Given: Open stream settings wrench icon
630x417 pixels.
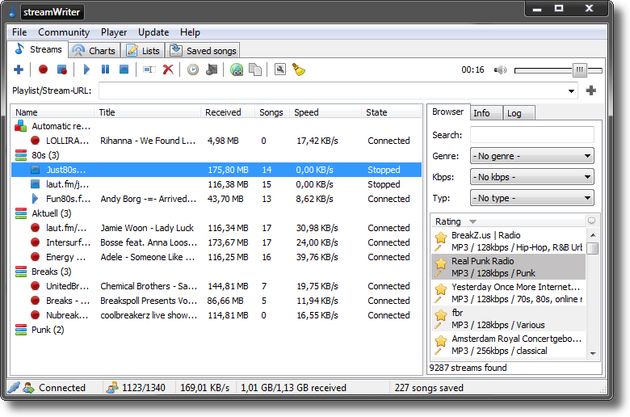Looking at the screenshot, I should (280, 70).
